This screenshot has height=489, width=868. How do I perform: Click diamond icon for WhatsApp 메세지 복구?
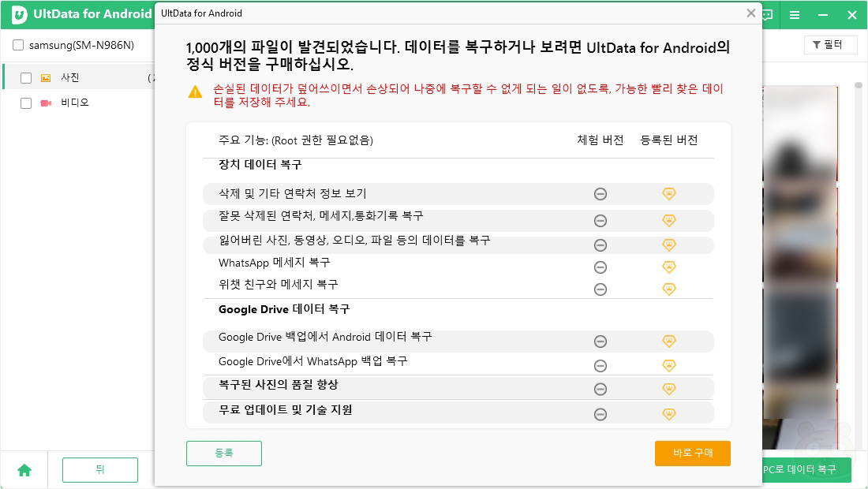point(668,267)
